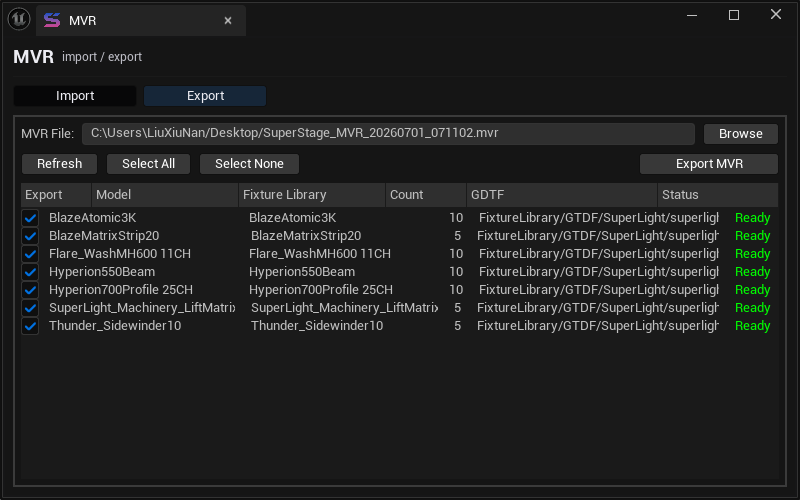
Task: Click the GDTF column header
Action: [562, 195]
